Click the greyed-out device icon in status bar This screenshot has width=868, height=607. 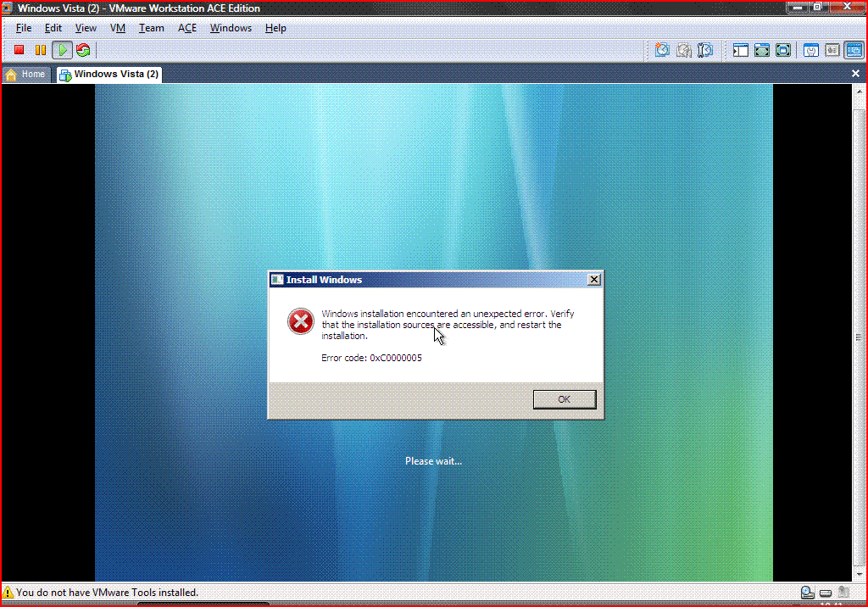843,592
